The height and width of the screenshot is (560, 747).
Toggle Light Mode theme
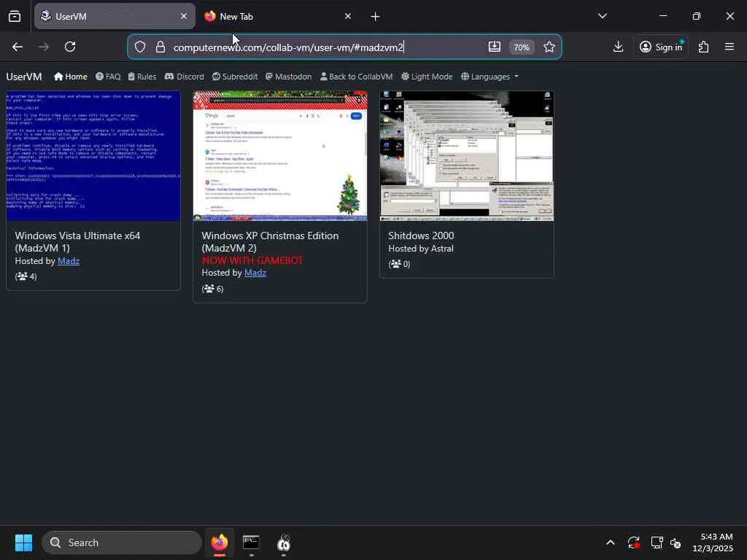point(427,77)
